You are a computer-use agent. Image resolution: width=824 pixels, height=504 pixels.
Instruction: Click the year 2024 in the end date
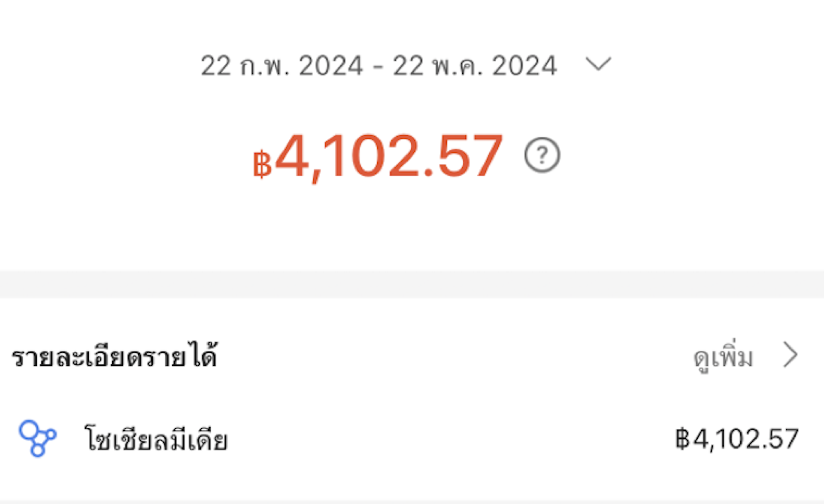[x=524, y=66]
